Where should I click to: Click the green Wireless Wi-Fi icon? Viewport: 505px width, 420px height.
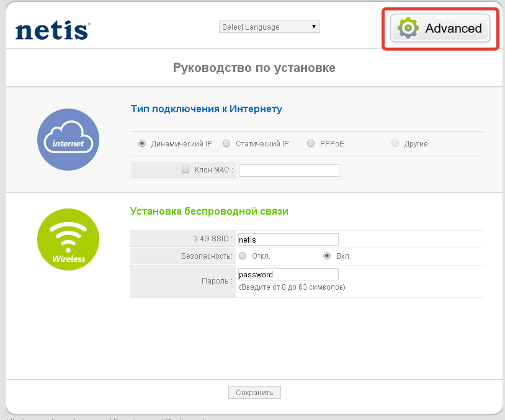click(x=68, y=239)
